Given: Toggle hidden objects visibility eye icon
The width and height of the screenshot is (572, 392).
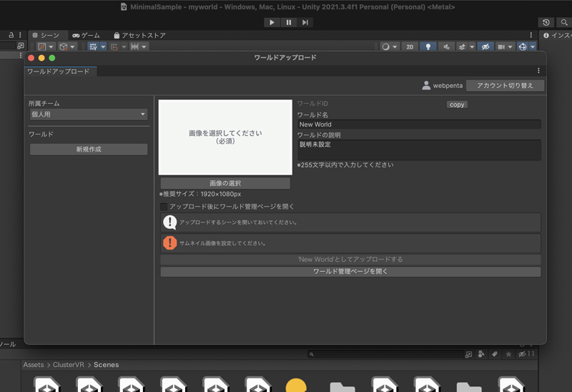Looking at the screenshot, I should (485, 46).
